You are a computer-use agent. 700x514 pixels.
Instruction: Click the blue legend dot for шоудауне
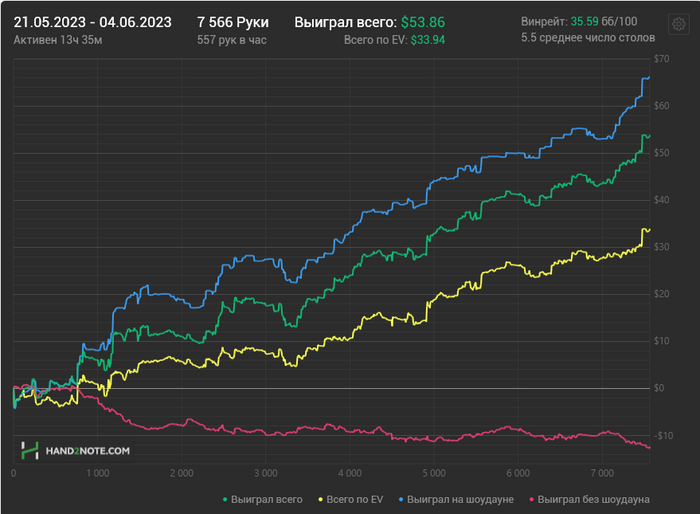point(401,499)
